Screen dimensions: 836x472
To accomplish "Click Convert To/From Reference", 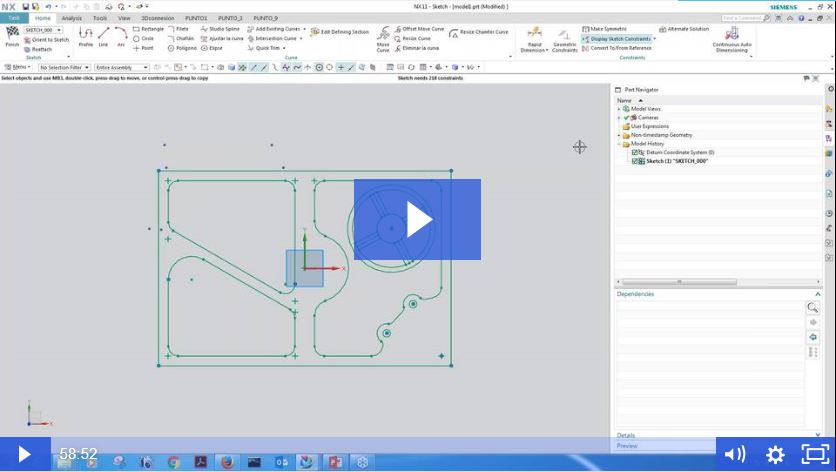I will tap(617, 48).
